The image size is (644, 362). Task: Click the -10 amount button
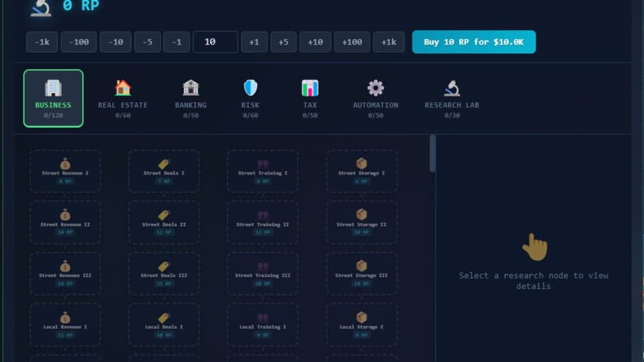tap(116, 42)
